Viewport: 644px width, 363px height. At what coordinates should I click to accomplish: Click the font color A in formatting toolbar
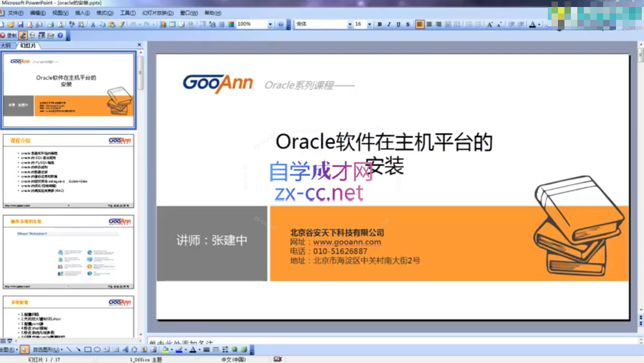point(532,25)
